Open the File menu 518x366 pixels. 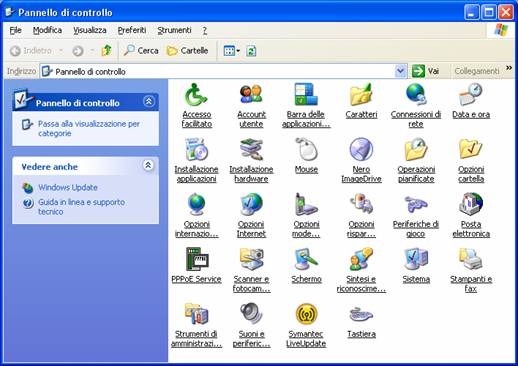point(15,30)
